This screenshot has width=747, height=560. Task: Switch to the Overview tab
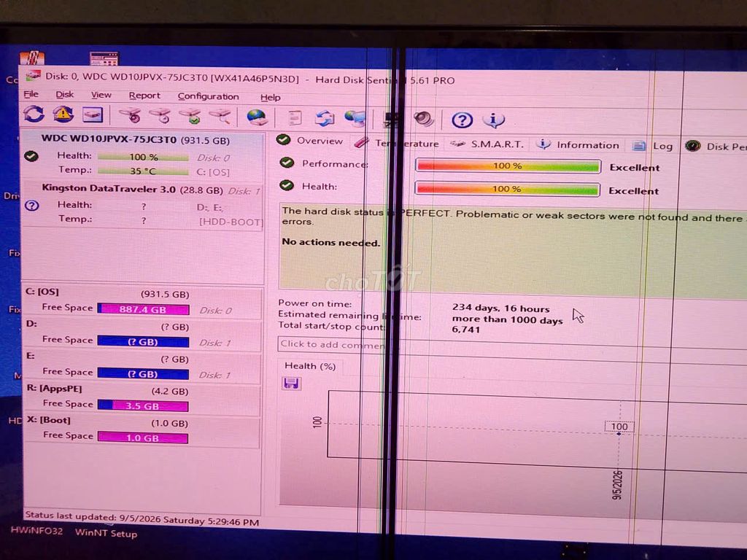(x=310, y=141)
